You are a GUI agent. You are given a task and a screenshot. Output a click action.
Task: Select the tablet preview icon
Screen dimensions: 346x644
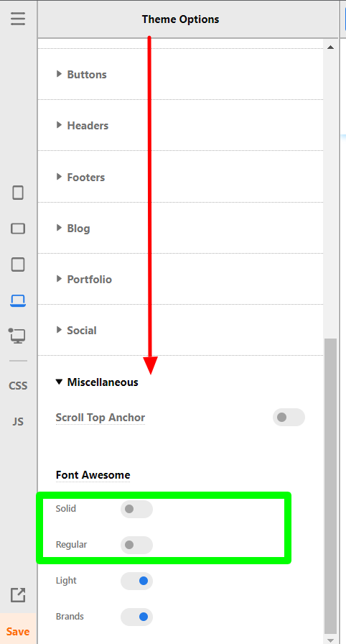tap(18, 264)
